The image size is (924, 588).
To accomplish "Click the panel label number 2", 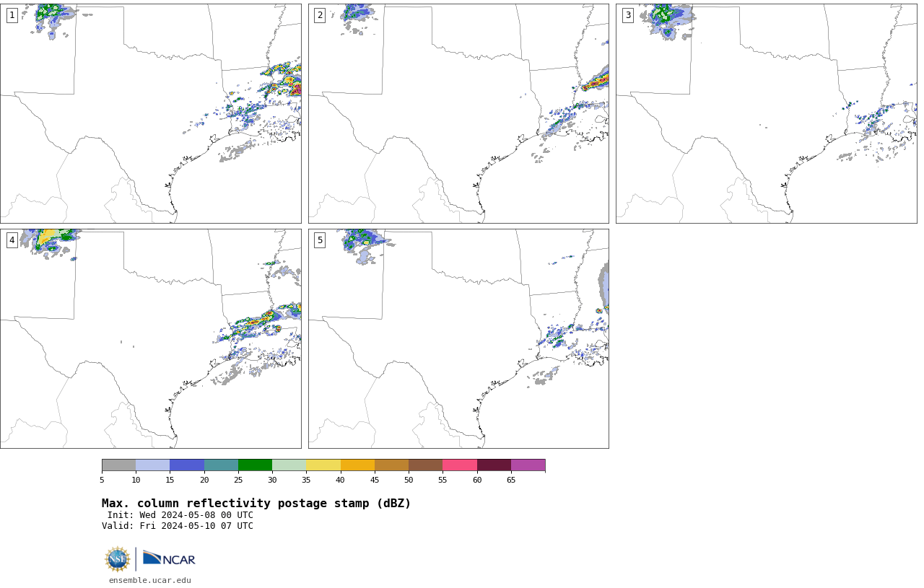I will (320, 15).
